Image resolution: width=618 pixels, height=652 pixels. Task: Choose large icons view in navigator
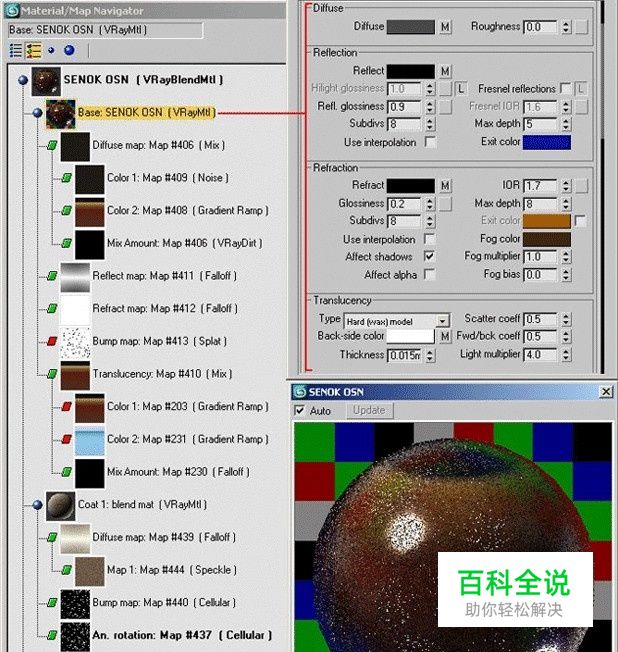coord(69,50)
